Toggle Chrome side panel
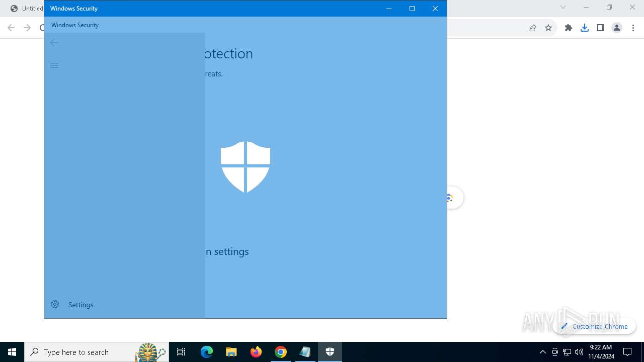644x362 pixels. click(x=601, y=28)
